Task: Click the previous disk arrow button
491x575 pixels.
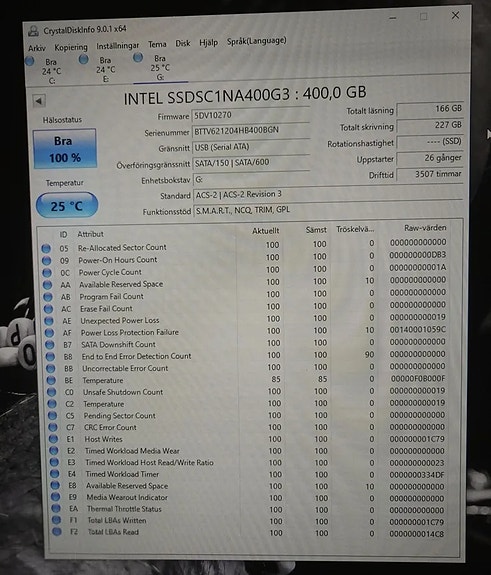Action: pyautogui.click(x=39, y=101)
